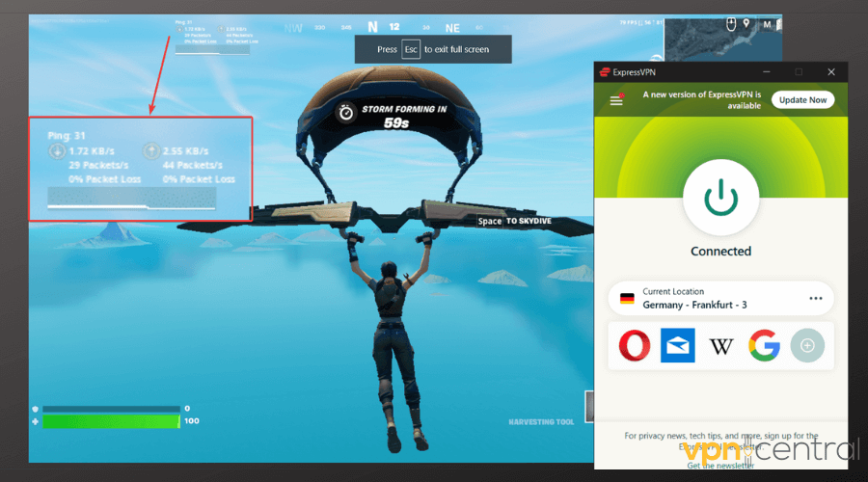Viewport: 868px width, 482px height.
Task: Click the map marker pin icon
Action: tap(746, 23)
